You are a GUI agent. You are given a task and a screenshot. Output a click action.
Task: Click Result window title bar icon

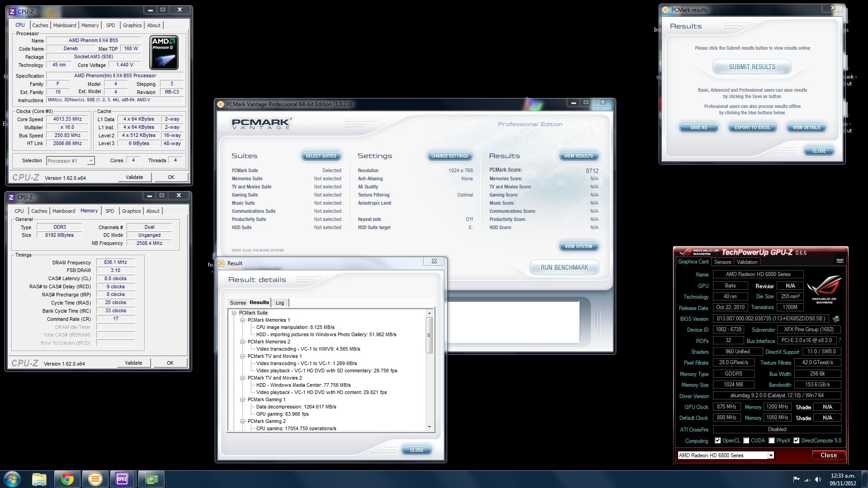[222, 263]
